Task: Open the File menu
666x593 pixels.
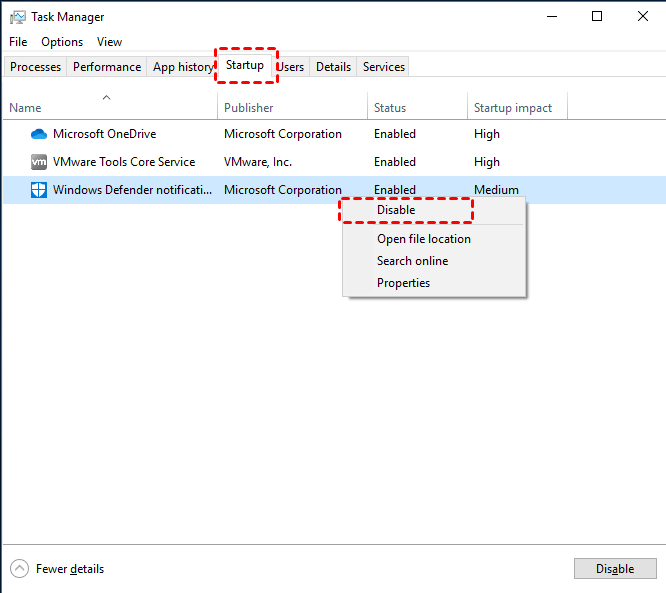Action: coord(18,42)
